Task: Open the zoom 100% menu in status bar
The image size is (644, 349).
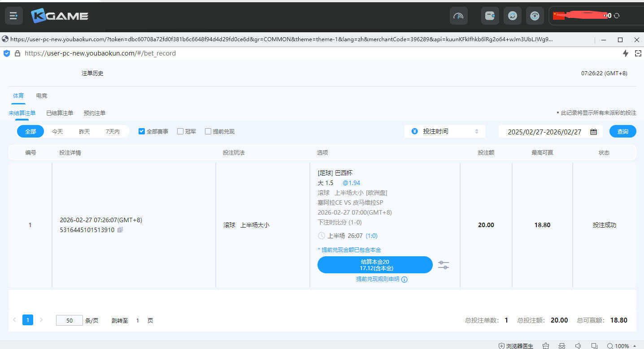Action: point(618,346)
